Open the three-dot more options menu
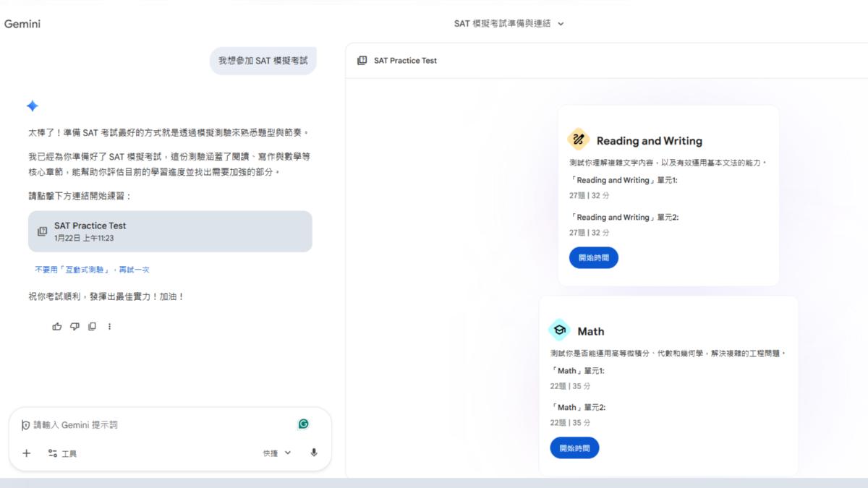Screen dimensions: 868x488 [110, 327]
